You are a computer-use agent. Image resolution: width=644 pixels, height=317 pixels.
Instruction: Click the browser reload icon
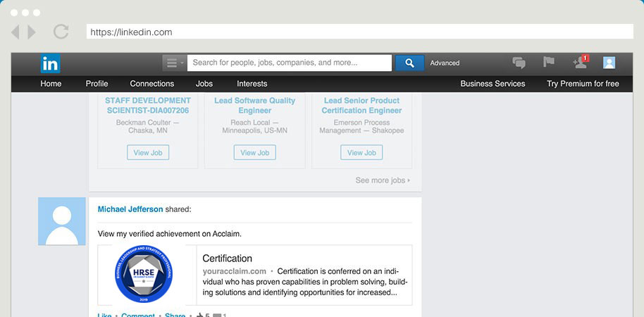tap(61, 32)
